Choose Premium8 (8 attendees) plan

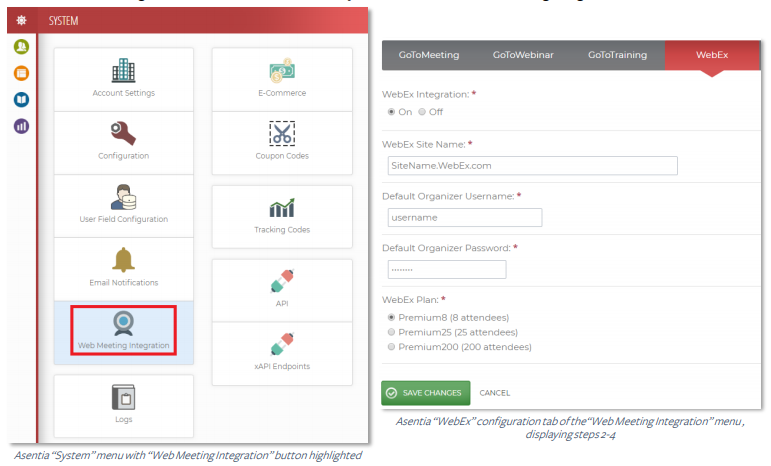click(391, 318)
